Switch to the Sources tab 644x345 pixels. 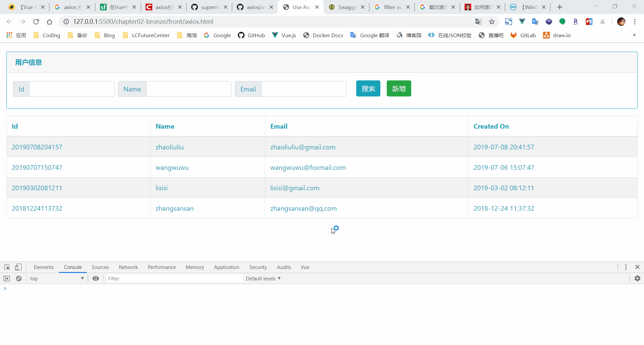(x=100, y=267)
